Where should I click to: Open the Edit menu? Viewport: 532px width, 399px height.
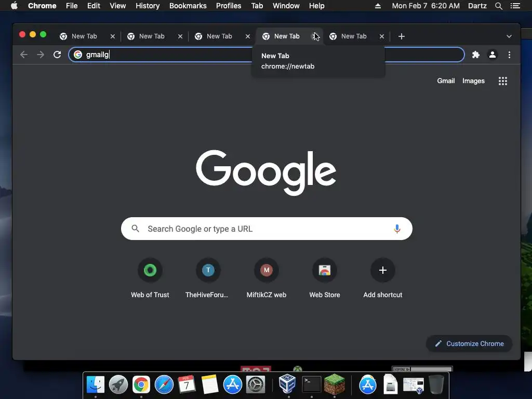point(94,6)
